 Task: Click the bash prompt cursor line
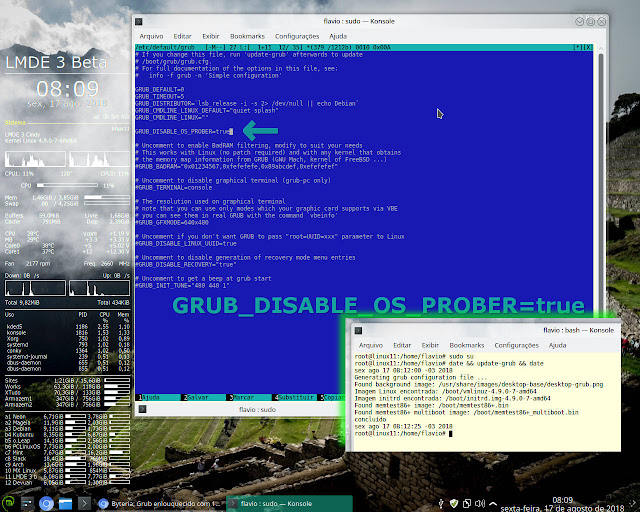[x=403, y=434]
